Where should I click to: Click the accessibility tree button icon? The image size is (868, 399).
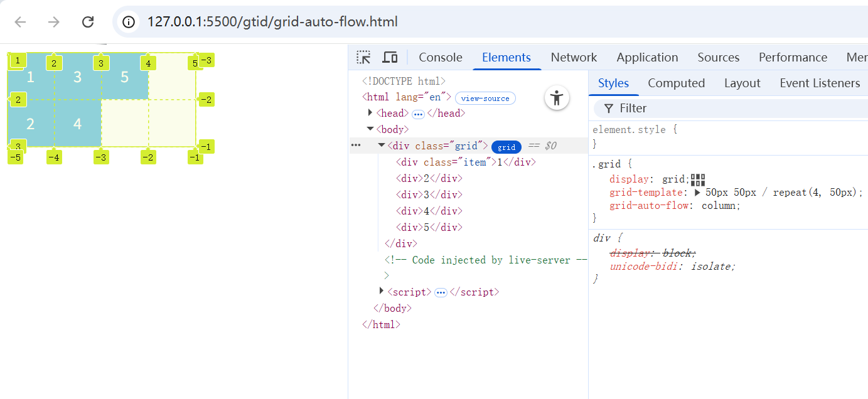[557, 98]
